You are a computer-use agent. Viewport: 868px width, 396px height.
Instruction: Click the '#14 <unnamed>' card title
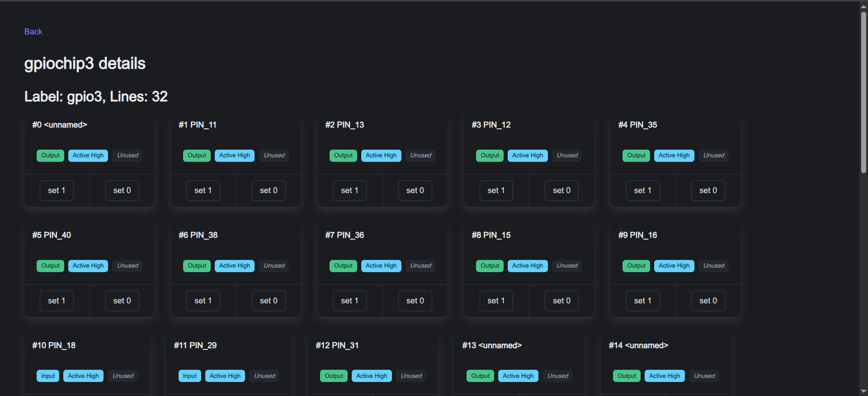click(x=638, y=345)
